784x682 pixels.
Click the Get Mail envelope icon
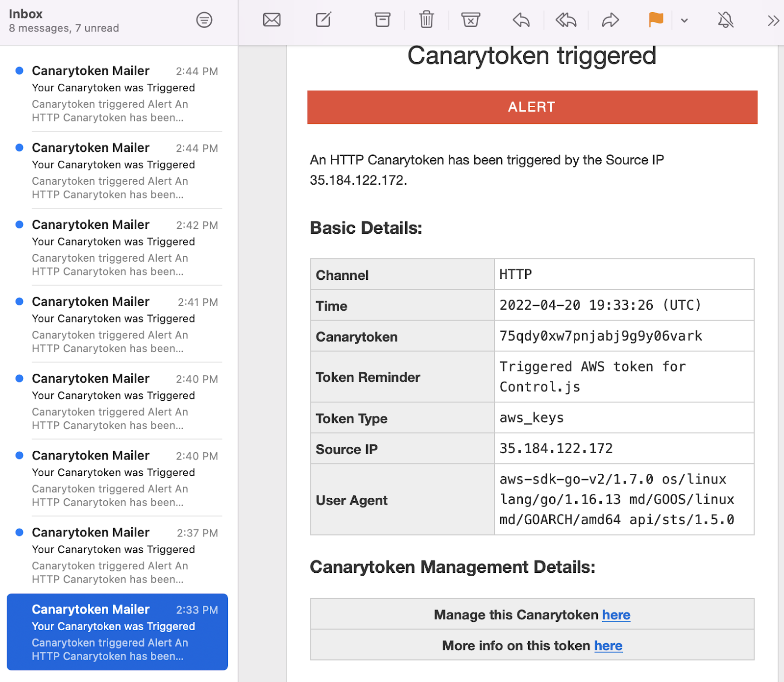[x=272, y=20]
